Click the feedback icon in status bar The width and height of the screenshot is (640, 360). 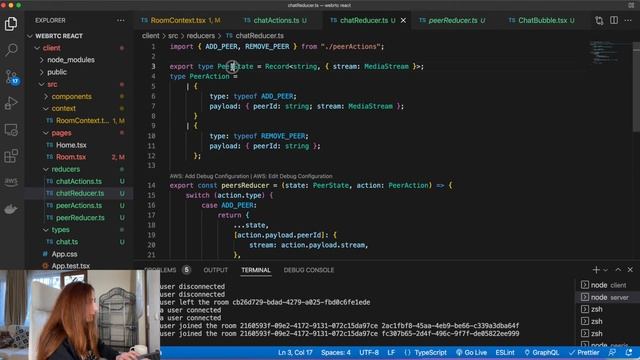click(612, 352)
